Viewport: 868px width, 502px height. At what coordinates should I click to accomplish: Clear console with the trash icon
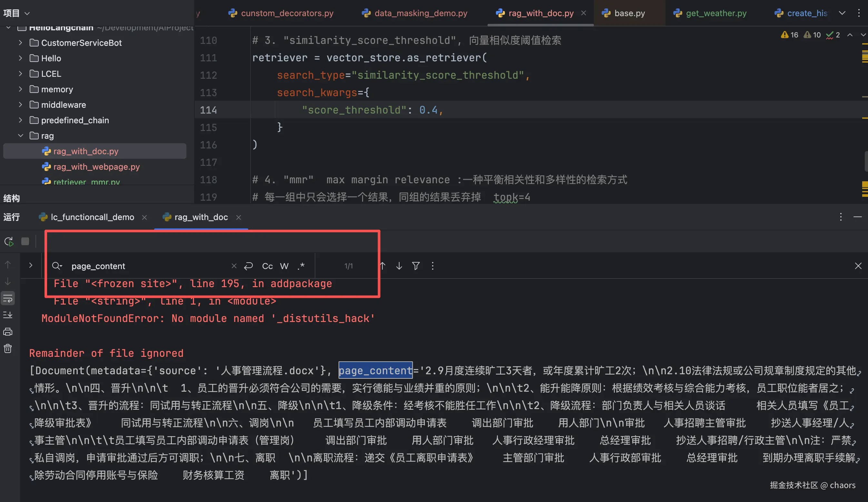pyautogui.click(x=8, y=349)
